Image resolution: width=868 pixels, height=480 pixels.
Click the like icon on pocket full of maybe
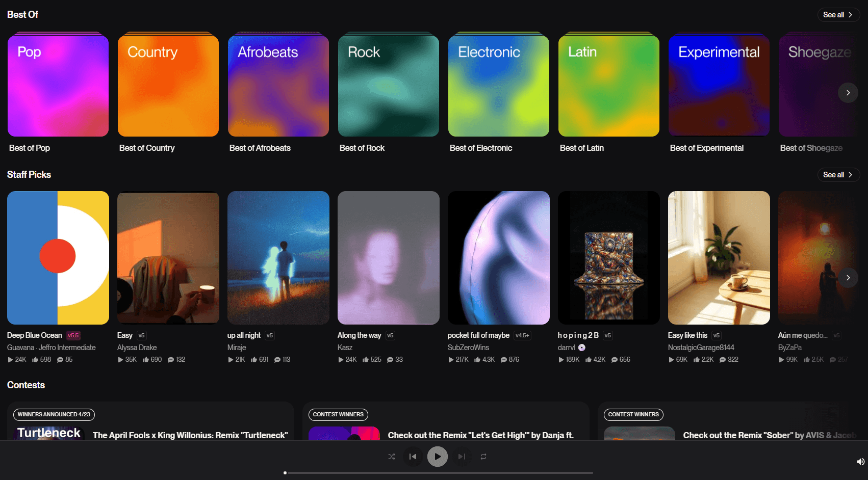[477, 360]
